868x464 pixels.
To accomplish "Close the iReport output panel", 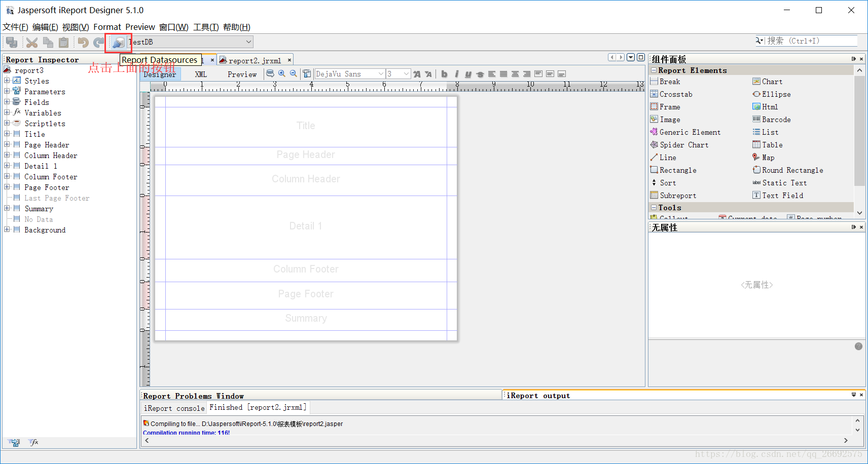I will point(861,395).
